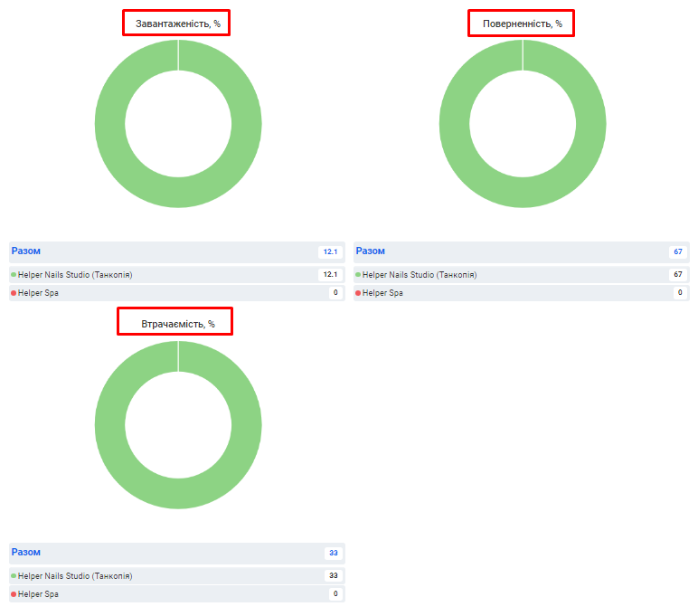Open the Разом link under Поверненність chart

click(371, 251)
